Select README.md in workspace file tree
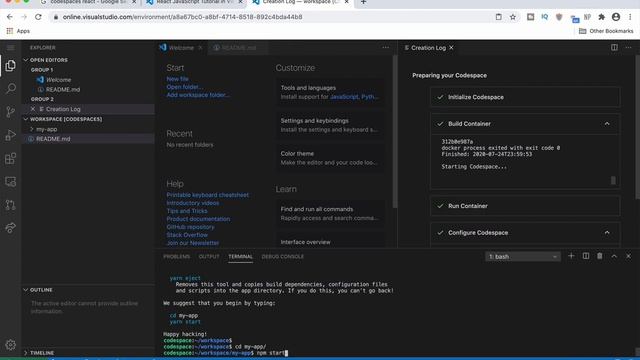640x360 pixels. click(x=88, y=139)
